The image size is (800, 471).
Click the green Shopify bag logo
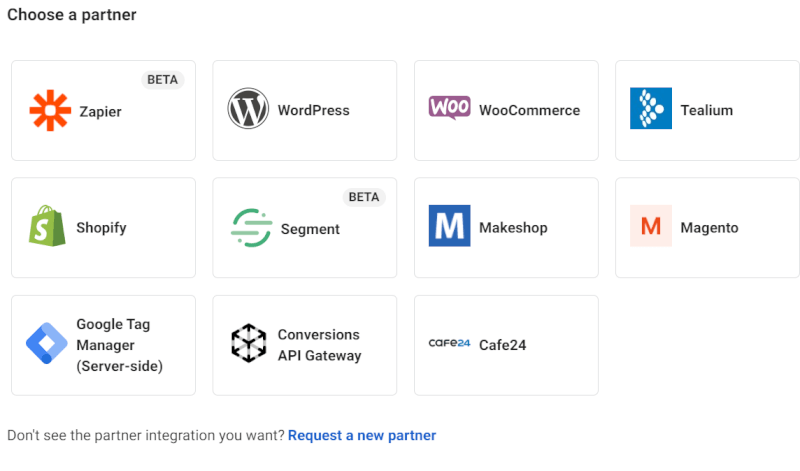47,227
